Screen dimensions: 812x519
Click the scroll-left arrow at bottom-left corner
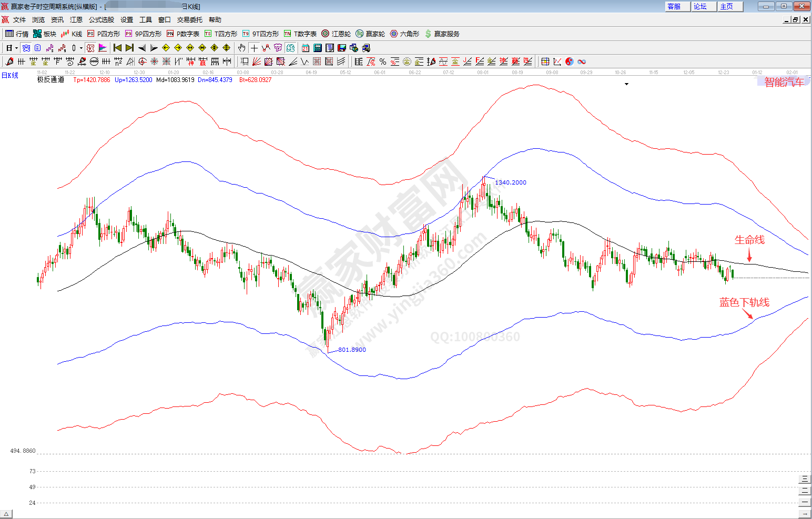coord(6,514)
